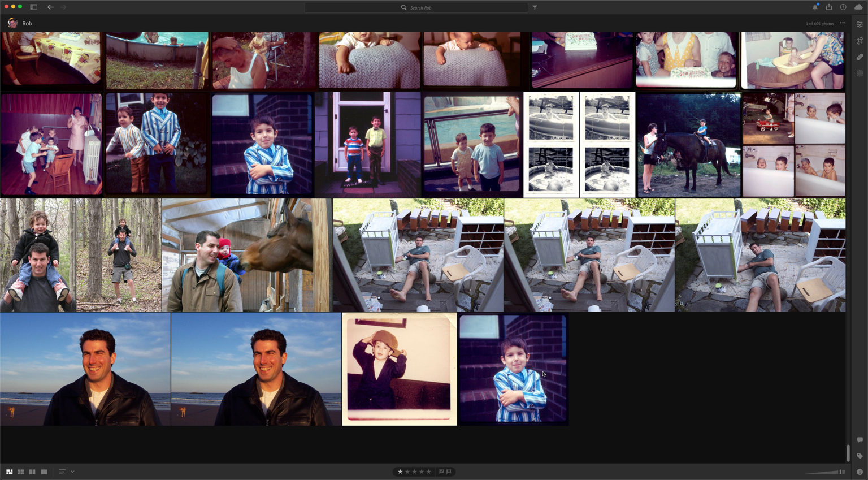Open notifications with the bell icon
The image size is (868, 480).
[x=814, y=7]
